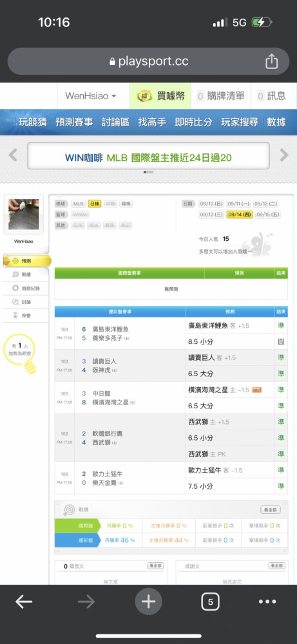The height and width of the screenshot is (644, 297).
Task: Tap 看全部 in 戰績 panel
Action: coord(271,509)
